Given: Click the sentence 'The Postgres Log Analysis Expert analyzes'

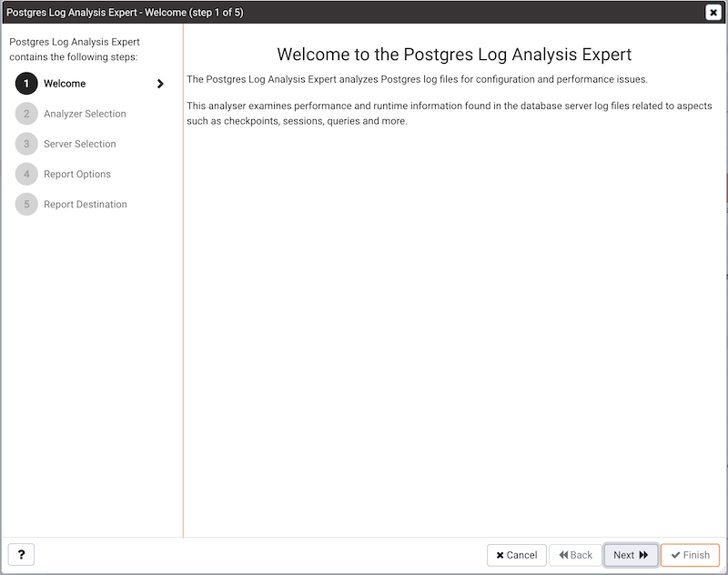Looking at the screenshot, I should click(417, 79).
